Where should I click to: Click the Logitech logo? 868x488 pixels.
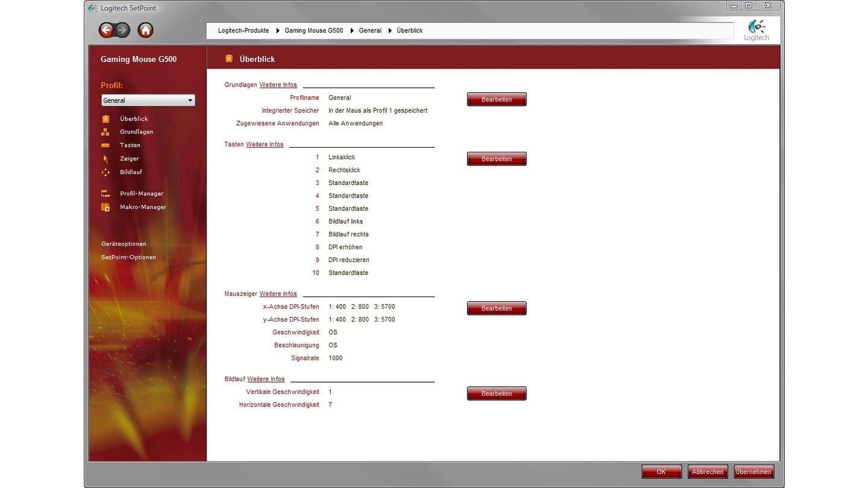756,31
